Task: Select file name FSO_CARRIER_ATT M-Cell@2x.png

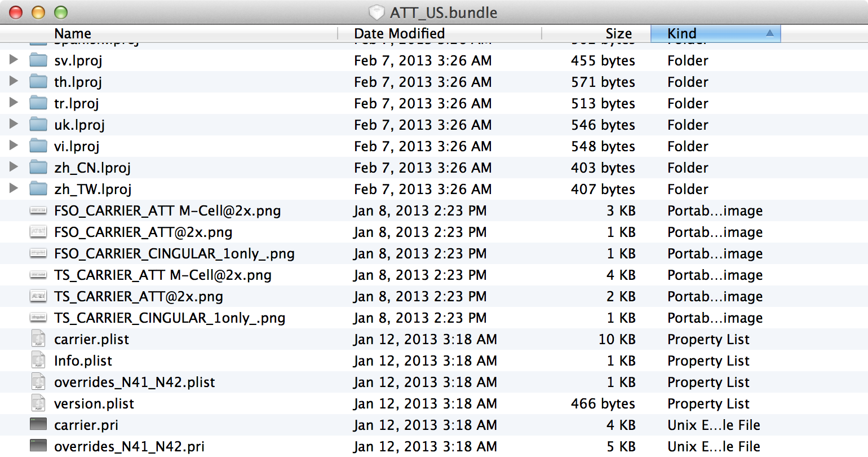Action: tap(167, 210)
